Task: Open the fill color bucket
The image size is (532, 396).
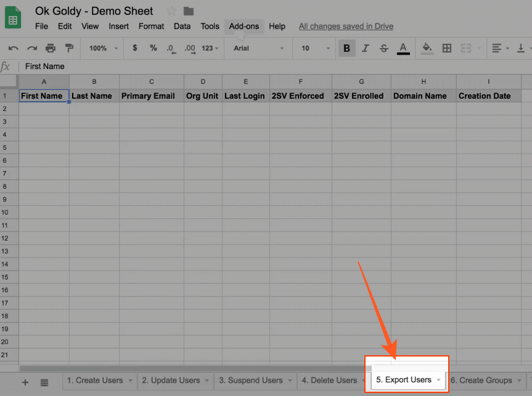Action: [x=427, y=49]
